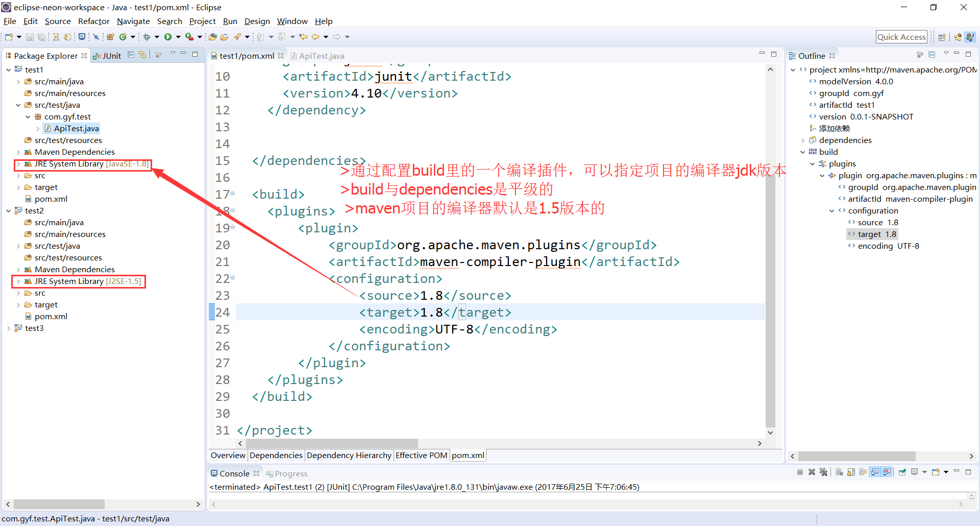Select the Java perspective icon
Image resolution: width=980 pixels, height=526 pixels.
point(970,37)
